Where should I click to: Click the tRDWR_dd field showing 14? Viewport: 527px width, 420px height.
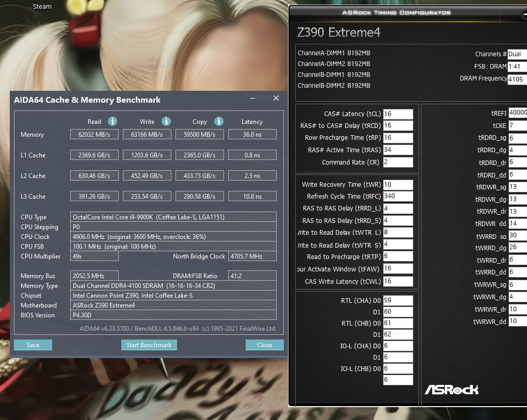pos(518,223)
